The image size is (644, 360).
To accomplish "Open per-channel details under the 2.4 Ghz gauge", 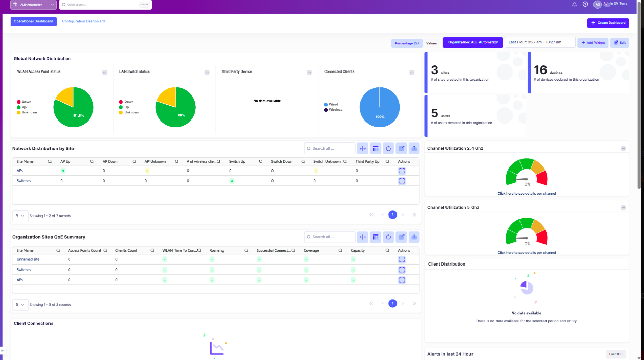I will tap(527, 193).
